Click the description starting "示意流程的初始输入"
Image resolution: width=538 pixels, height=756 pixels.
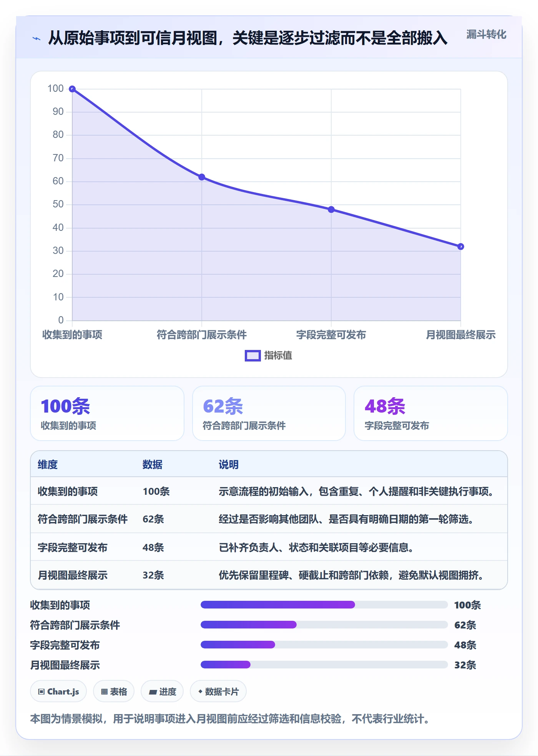click(357, 491)
